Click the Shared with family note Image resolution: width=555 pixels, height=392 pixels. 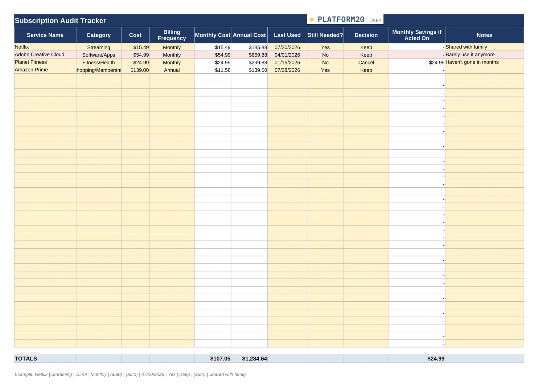[x=484, y=47]
